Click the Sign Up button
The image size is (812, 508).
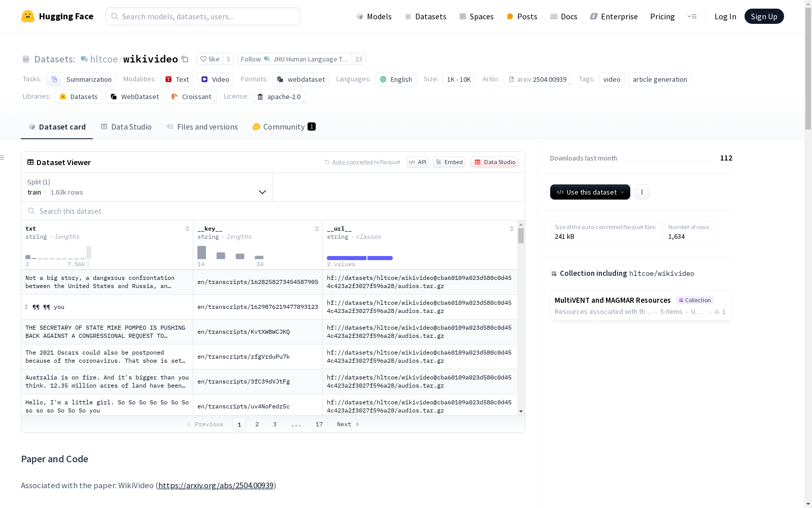[764, 16]
